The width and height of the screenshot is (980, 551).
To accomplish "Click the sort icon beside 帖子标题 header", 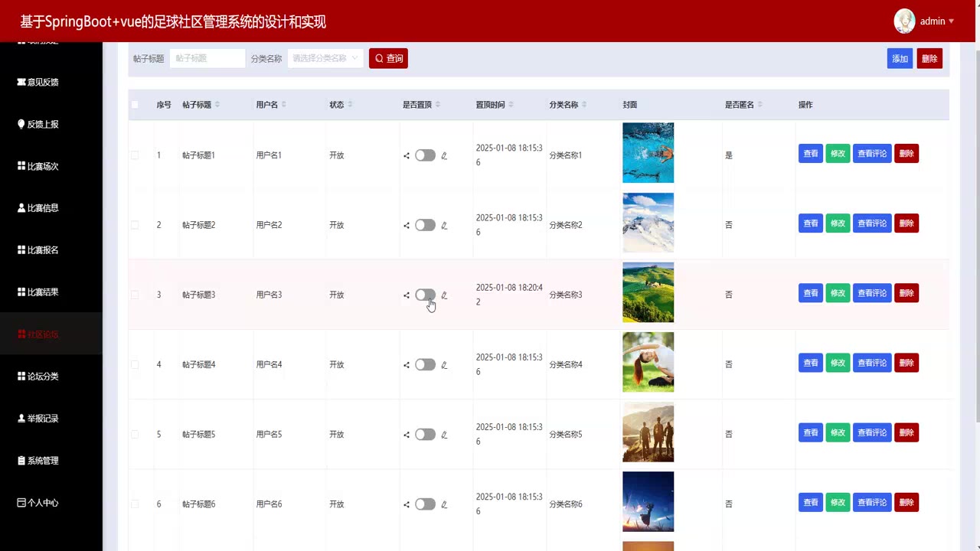I will pyautogui.click(x=217, y=105).
